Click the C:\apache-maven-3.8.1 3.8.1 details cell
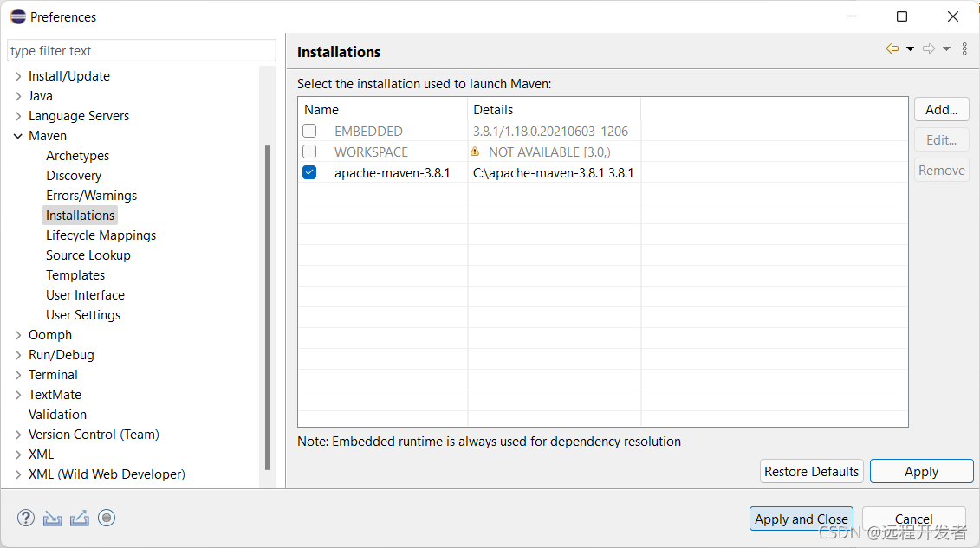Viewport: 980px width, 548px height. [553, 173]
